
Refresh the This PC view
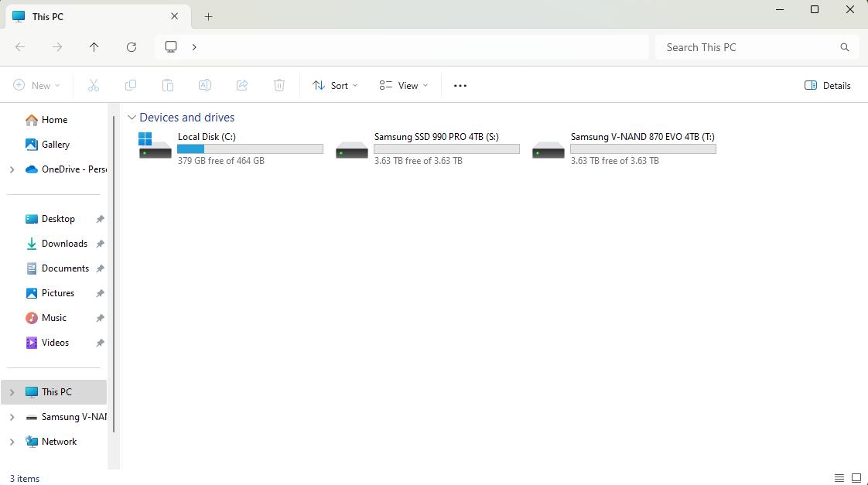tap(132, 47)
